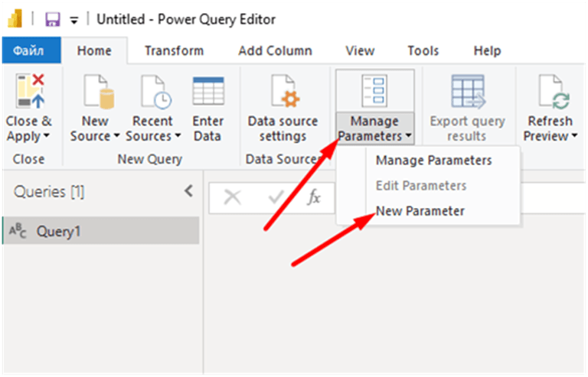Choose Edit Parameters from the dropdown menu
Viewport: 588px width, 377px height.
[x=421, y=185]
